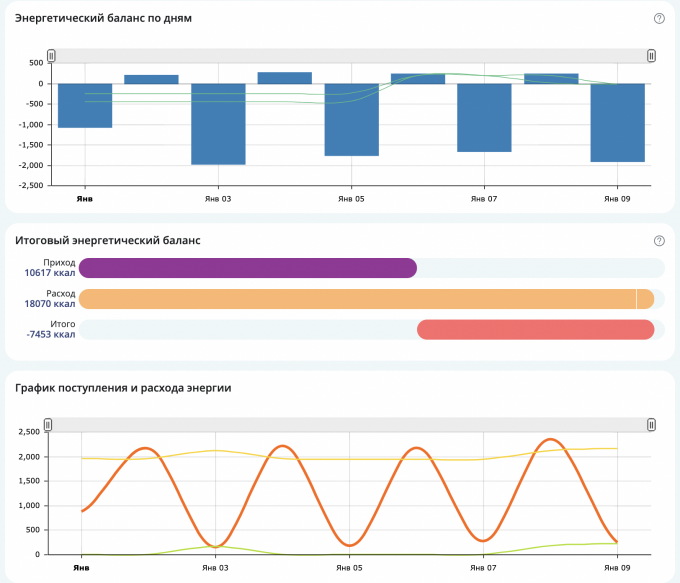Click the range scrollbar track above intake/expenditure chart
This screenshot has width=680, height=583.
pyautogui.click(x=350, y=425)
